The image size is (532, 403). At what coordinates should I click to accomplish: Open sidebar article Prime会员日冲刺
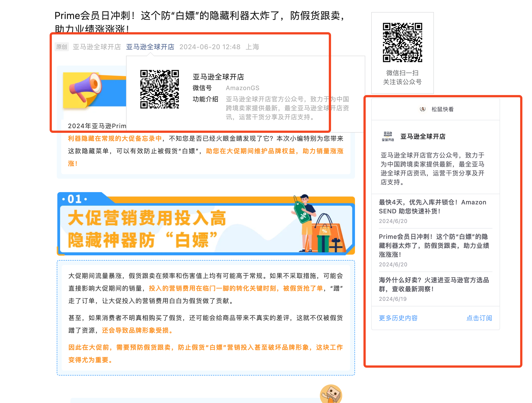pos(434,245)
